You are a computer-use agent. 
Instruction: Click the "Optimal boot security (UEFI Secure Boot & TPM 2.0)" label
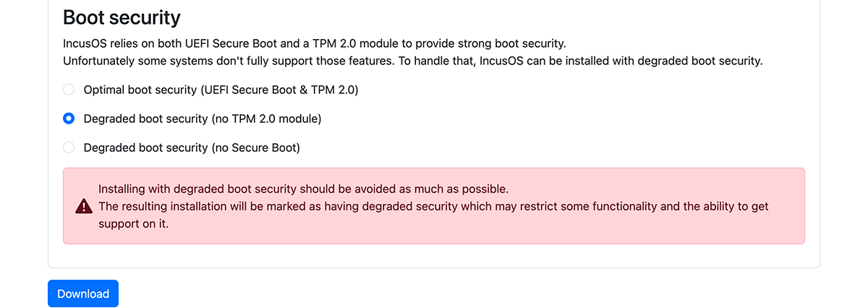[221, 90]
